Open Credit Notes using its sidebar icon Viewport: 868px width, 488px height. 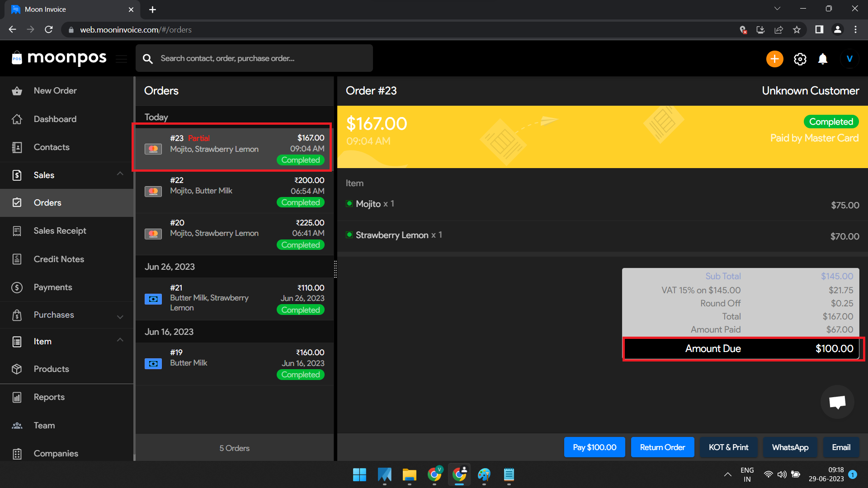(x=17, y=259)
